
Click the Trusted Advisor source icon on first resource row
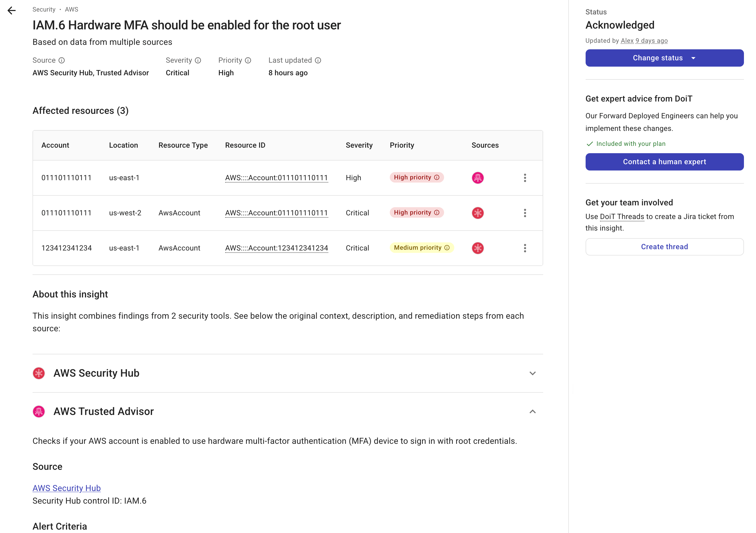[x=478, y=178]
